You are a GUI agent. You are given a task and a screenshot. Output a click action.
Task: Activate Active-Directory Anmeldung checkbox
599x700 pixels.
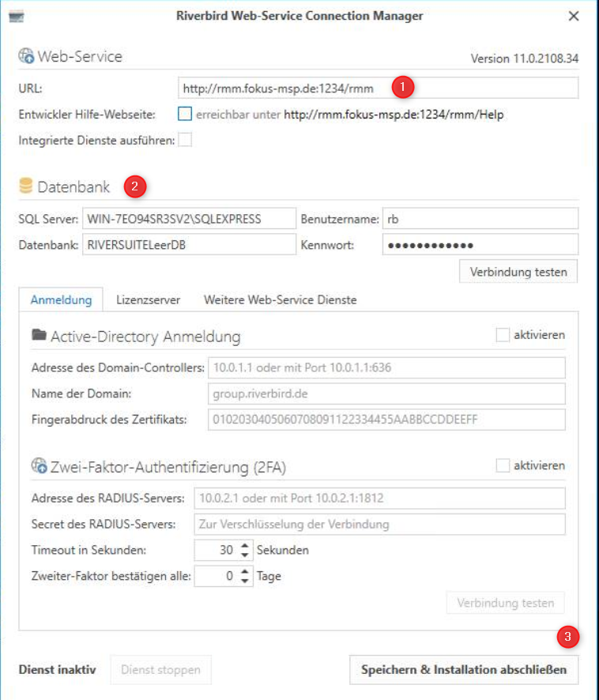(503, 335)
